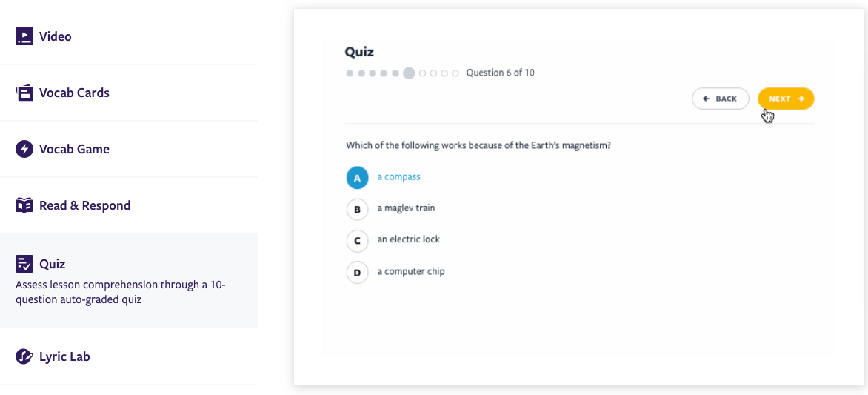Click the Video play icon in sidebar
The height and width of the screenshot is (395, 868).
pos(24,36)
